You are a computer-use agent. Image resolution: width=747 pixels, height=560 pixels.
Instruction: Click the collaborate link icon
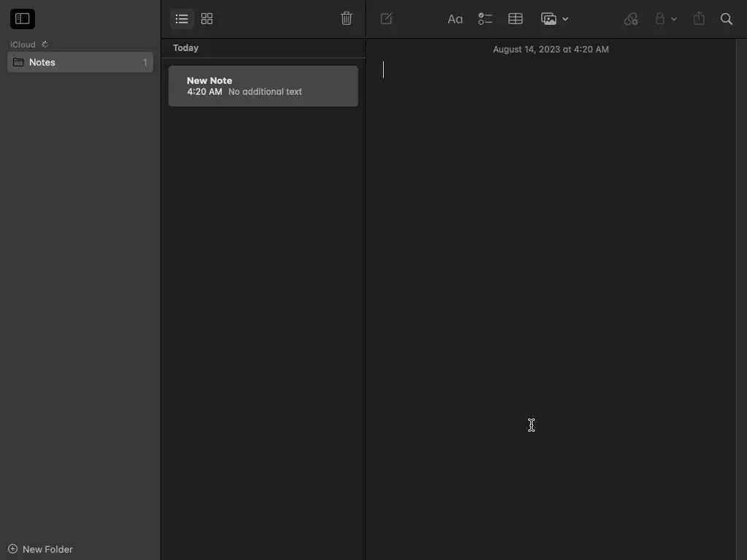pyautogui.click(x=631, y=18)
